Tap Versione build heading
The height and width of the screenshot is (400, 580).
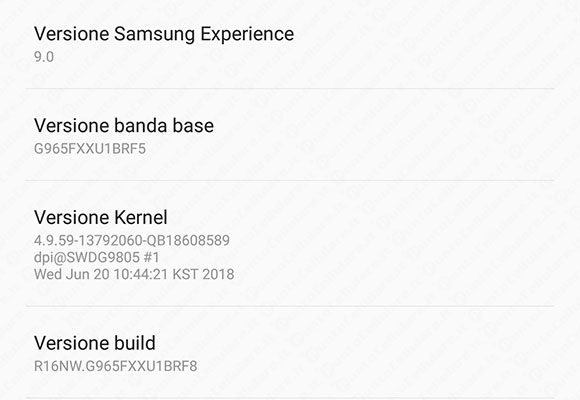click(x=95, y=343)
